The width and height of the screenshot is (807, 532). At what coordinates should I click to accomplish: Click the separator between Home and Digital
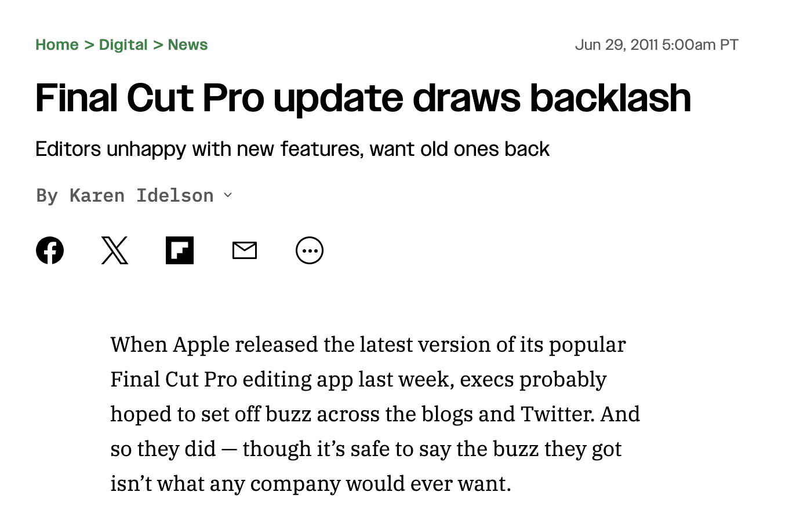tap(89, 45)
